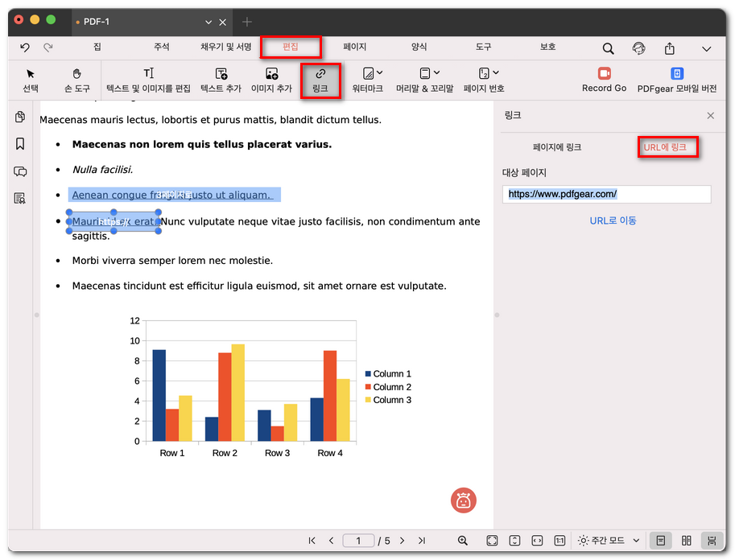Screen dimensions: 735x560
Task: Click the 텍스트 추가 add text tool
Action: point(221,80)
